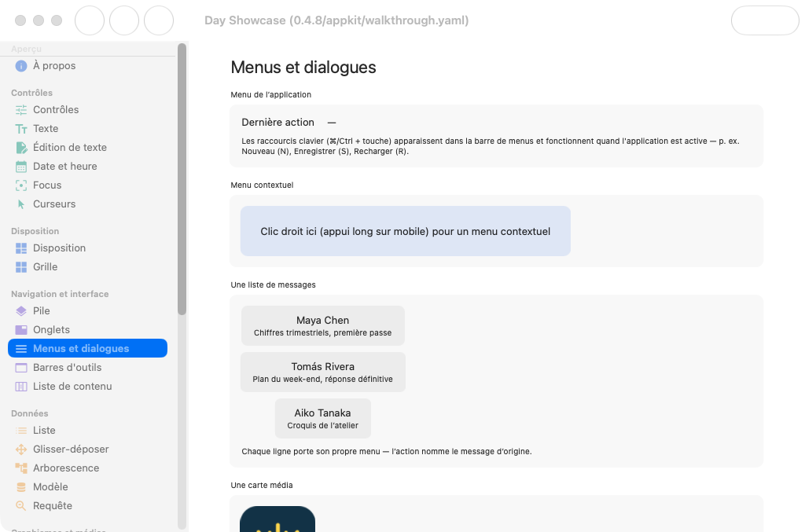Viewport: 805px width, 532px height.
Task: Click the sidebar vertical scrollbar
Action: click(182, 179)
